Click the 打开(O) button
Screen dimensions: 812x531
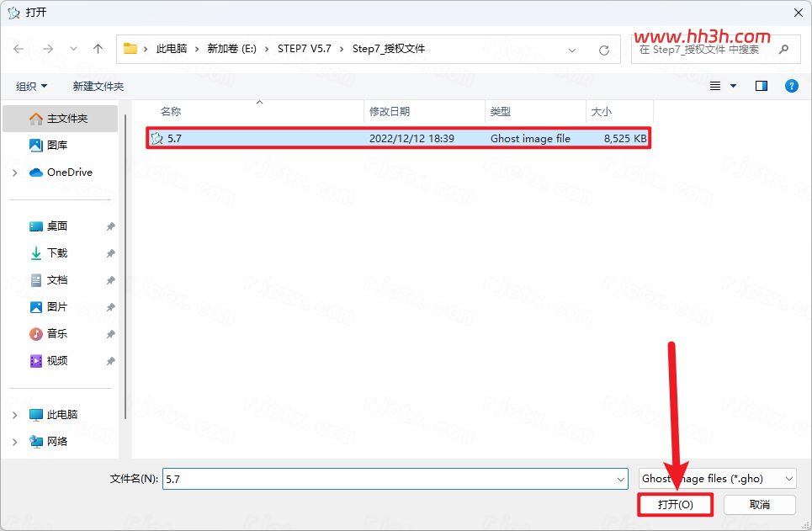(676, 505)
